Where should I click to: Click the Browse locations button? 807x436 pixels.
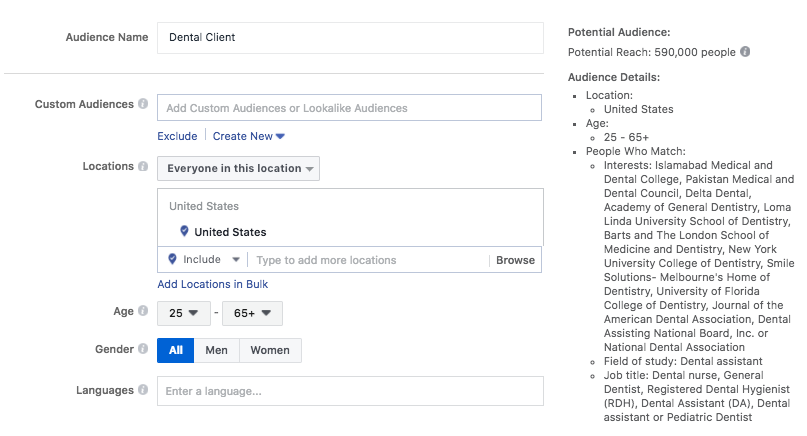[515, 260]
